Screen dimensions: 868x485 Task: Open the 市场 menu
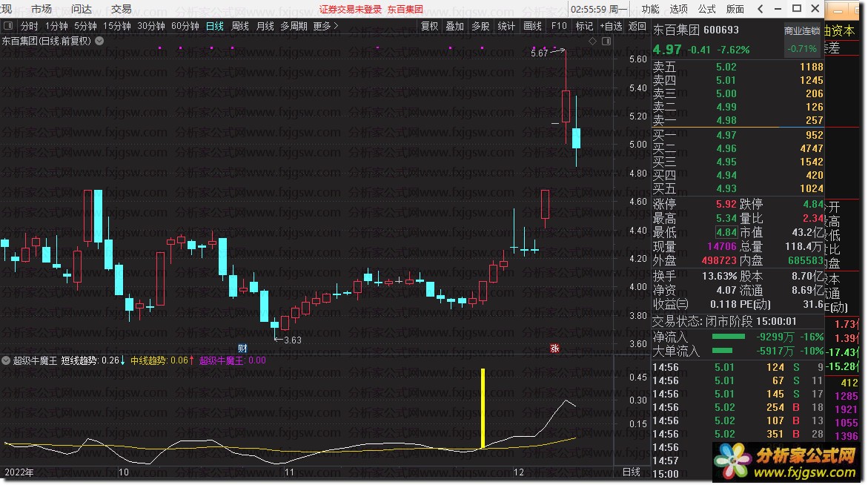tap(42, 9)
